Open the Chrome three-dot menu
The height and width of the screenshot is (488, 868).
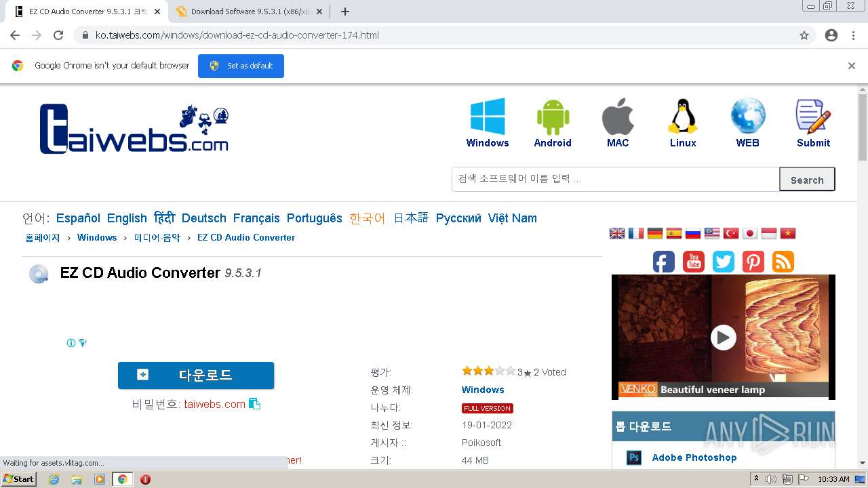pyautogui.click(x=853, y=35)
